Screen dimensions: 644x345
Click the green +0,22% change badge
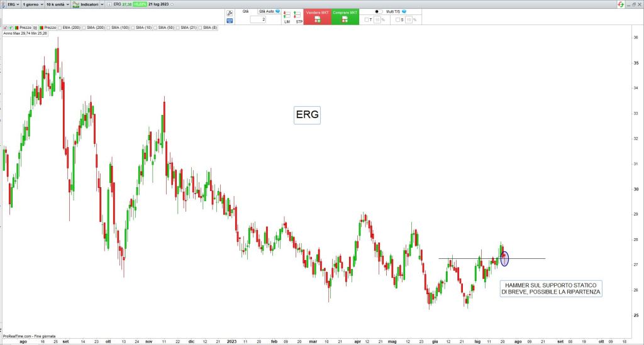[140, 4]
